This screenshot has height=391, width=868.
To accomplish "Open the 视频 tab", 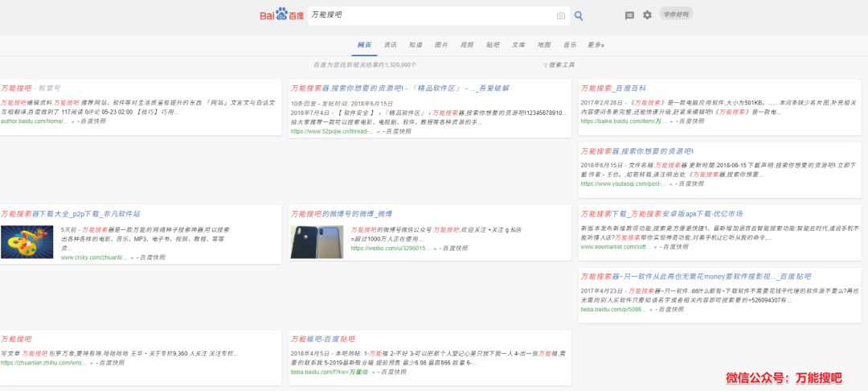I will tap(467, 45).
